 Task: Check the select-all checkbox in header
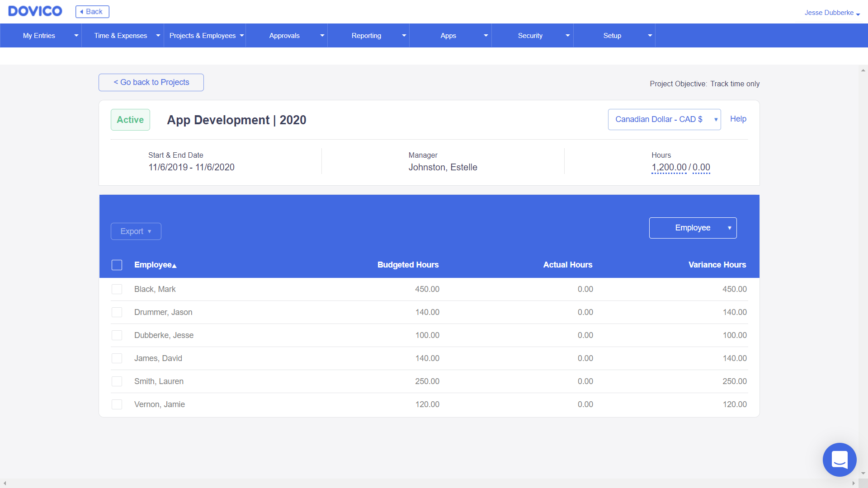[x=117, y=265]
